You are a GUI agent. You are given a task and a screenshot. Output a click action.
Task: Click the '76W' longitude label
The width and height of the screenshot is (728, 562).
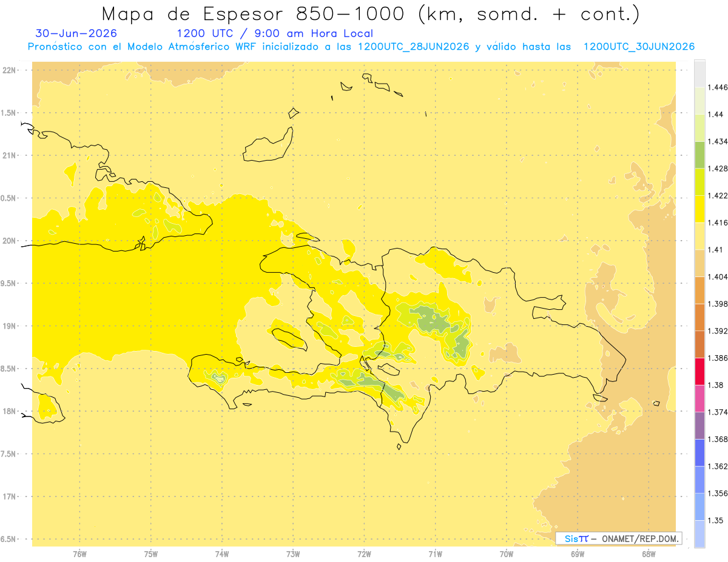(79, 554)
